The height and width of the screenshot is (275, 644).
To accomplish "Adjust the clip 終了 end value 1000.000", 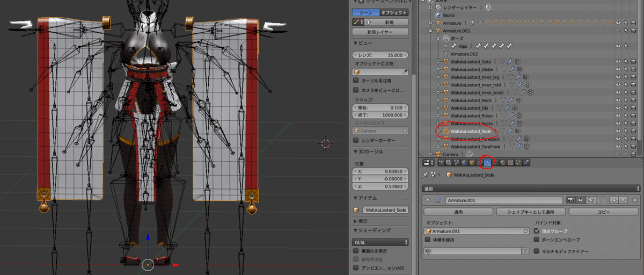I will (381, 115).
